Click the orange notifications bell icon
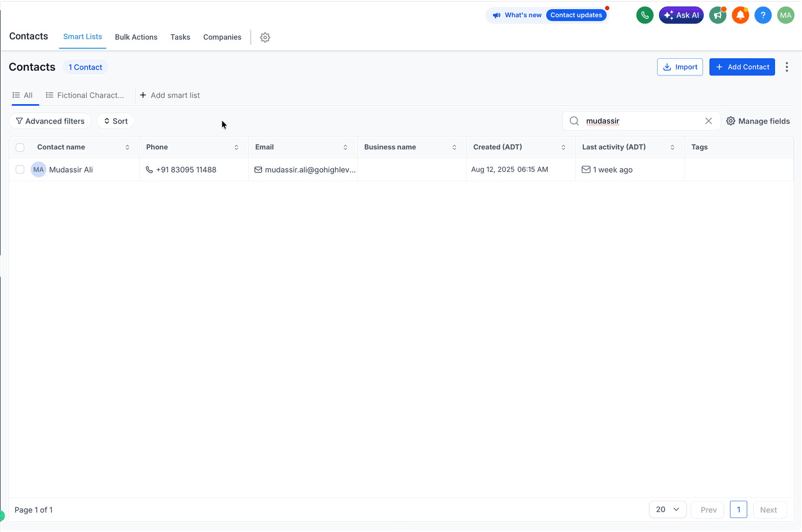This screenshot has width=802, height=532. coord(740,15)
